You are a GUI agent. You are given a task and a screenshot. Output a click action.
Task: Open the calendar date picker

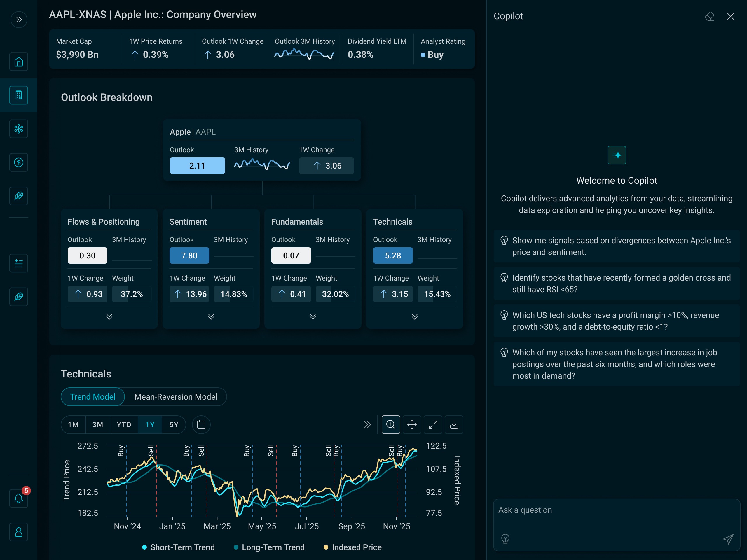(x=201, y=424)
